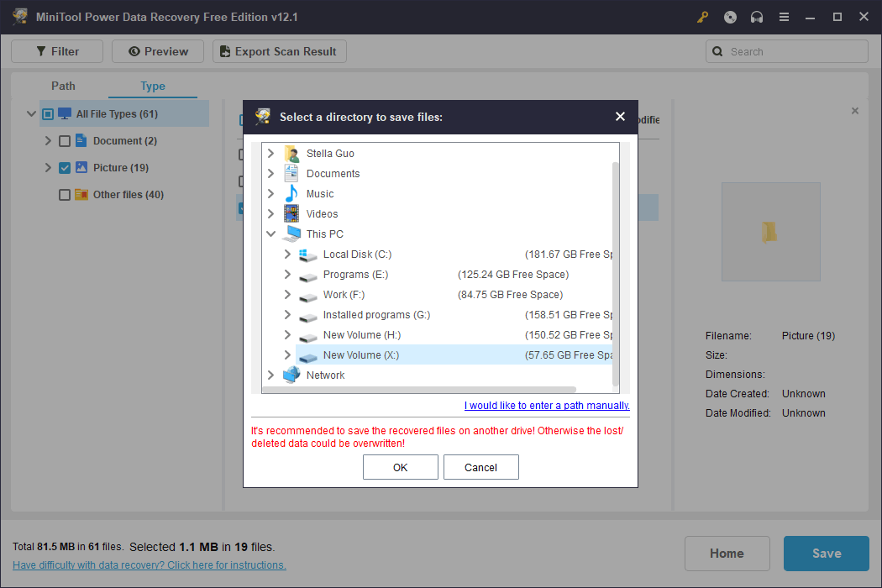Click the Export Scan Result icon
This screenshot has height=588, width=882.
224,50
